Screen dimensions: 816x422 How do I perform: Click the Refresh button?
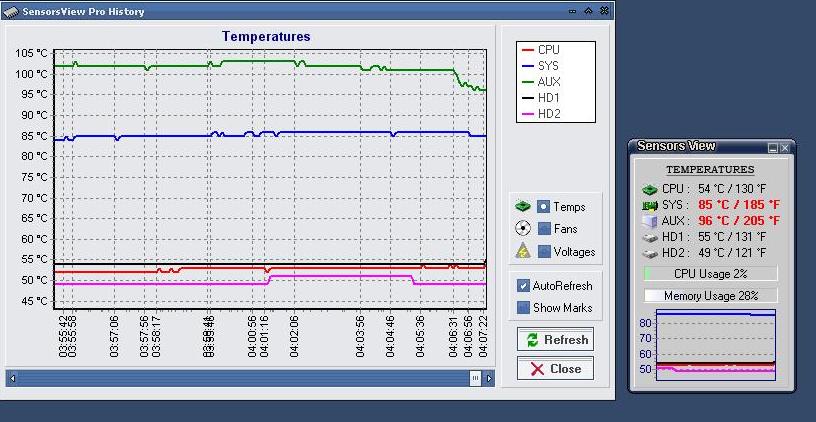pyautogui.click(x=555, y=340)
